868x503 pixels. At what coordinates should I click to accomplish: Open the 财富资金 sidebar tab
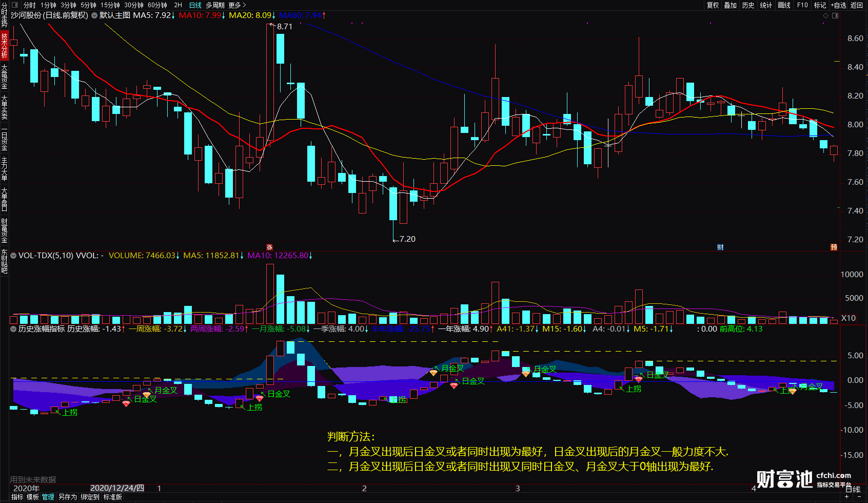click(4, 230)
